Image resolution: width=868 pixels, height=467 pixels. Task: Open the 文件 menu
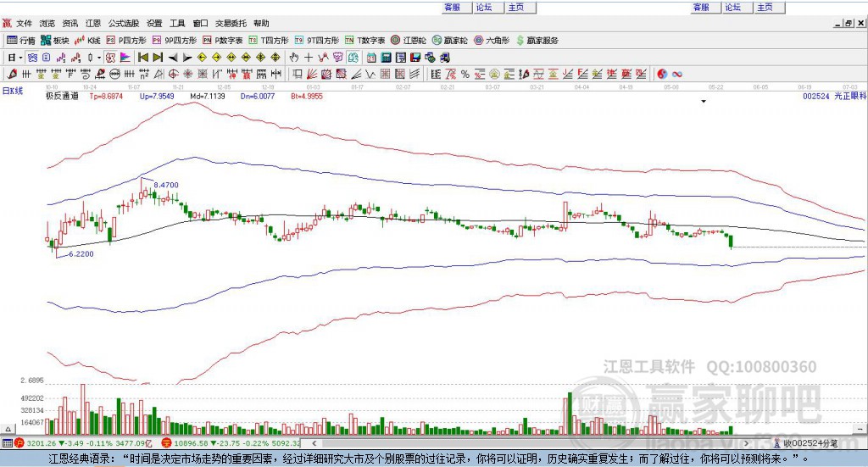tap(24, 23)
